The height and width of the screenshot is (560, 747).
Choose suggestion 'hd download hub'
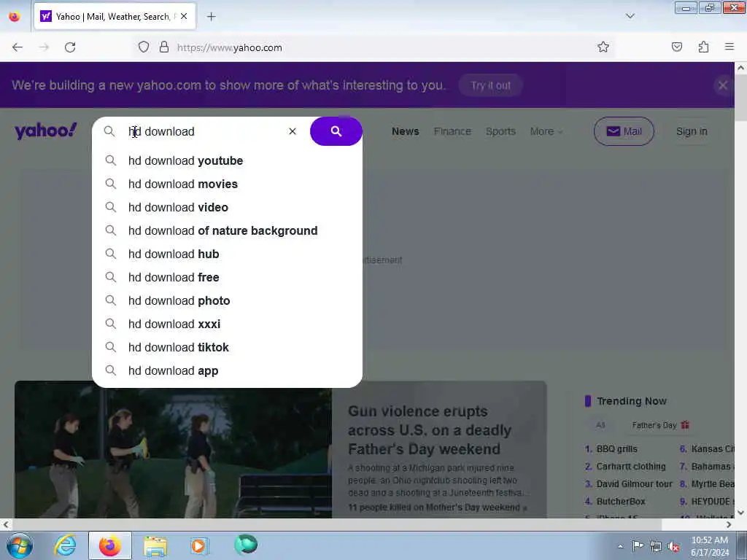tap(228, 254)
